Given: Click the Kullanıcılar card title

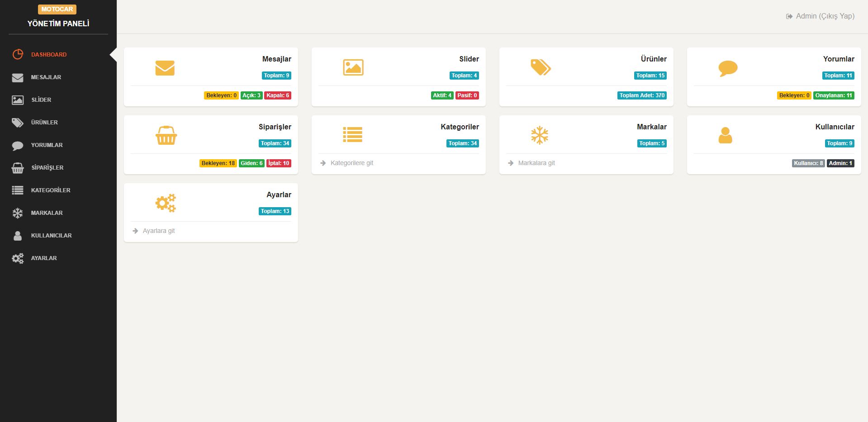Looking at the screenshot, I should coord(835,127).
